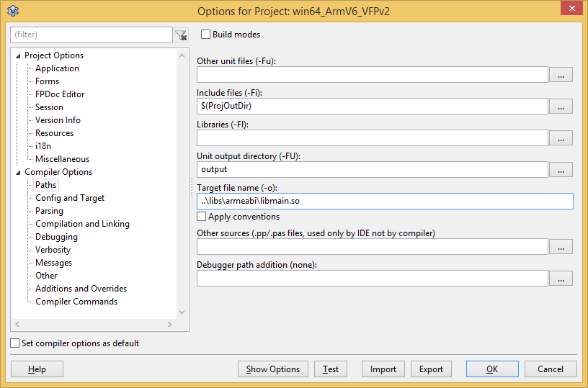Collapse the Project Options tree node
This screenshot has height=388, width=588.
tap(18, 55)
